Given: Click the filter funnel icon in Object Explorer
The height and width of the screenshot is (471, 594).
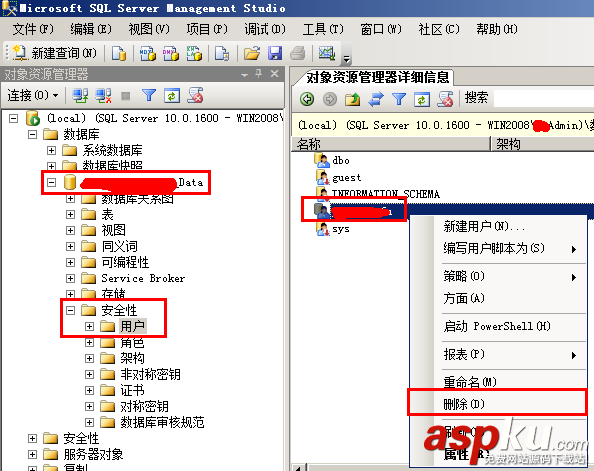Looking at the screenshot, I should click(x=148, y=95).
